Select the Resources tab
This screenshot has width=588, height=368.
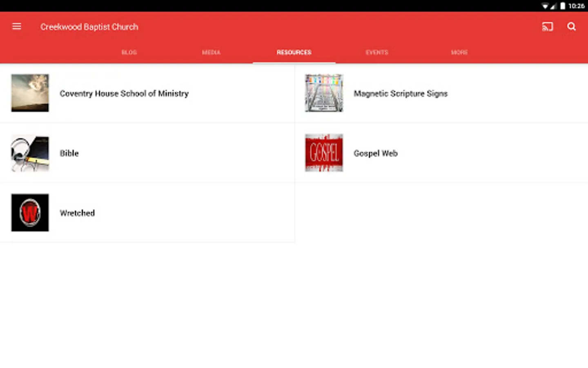click(x=294, y=52)
